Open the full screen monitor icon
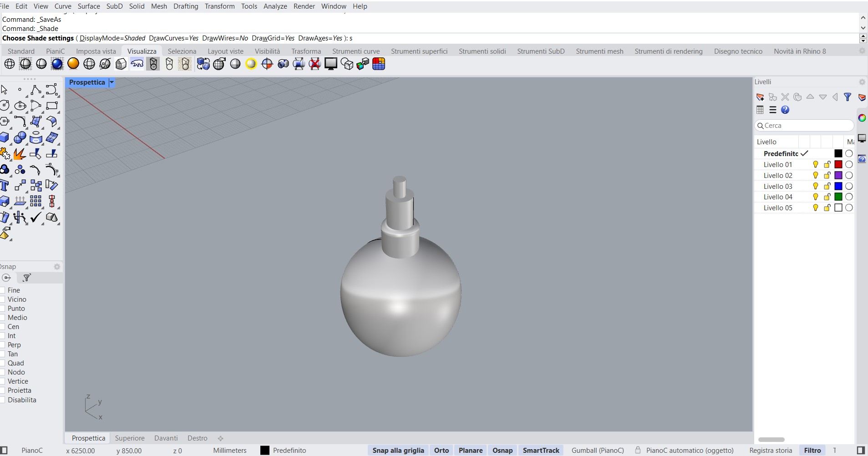The width and height of the screenshot is (868, 456). pyautogui.click(x=331, y=64)
